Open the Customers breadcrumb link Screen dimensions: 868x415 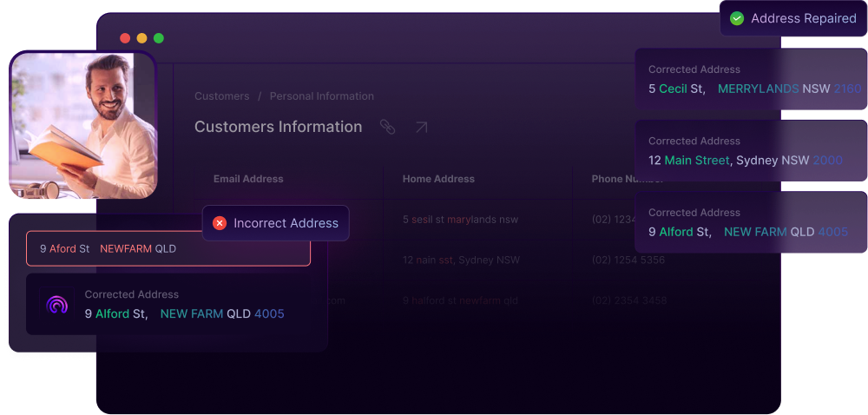221,96
